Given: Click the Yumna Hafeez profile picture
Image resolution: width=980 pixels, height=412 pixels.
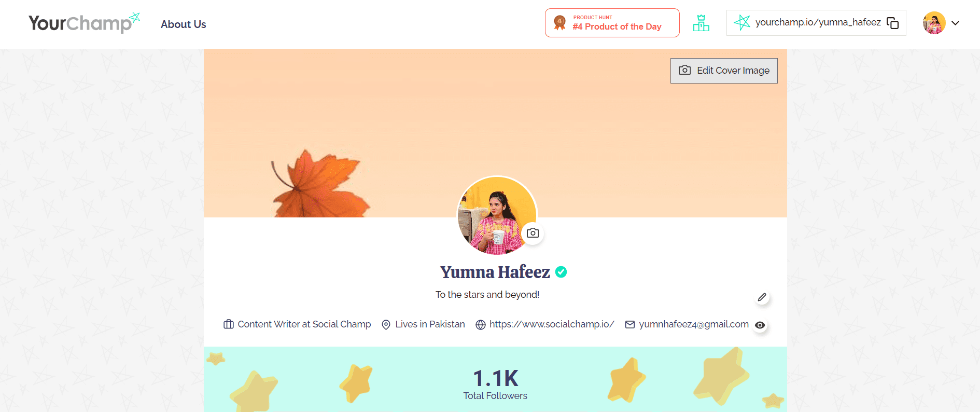Looking at the screenshot, I should (x=493, y=215).
